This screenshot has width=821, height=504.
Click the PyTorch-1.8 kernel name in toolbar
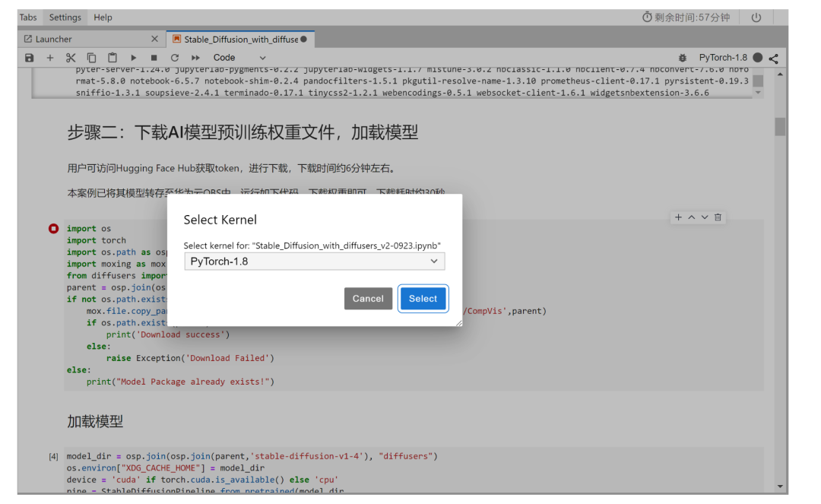click(723, 58)
